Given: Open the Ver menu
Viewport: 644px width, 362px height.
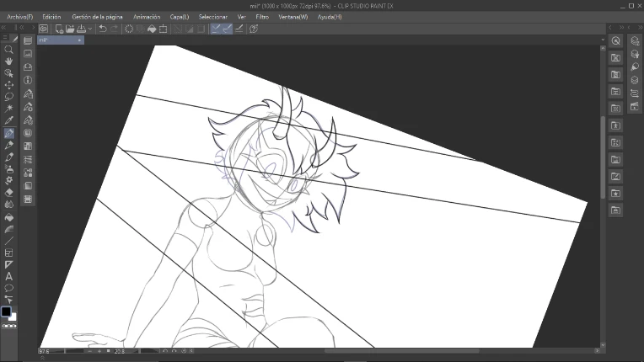Looking at the screenshot, I should (x=241, y=17).
